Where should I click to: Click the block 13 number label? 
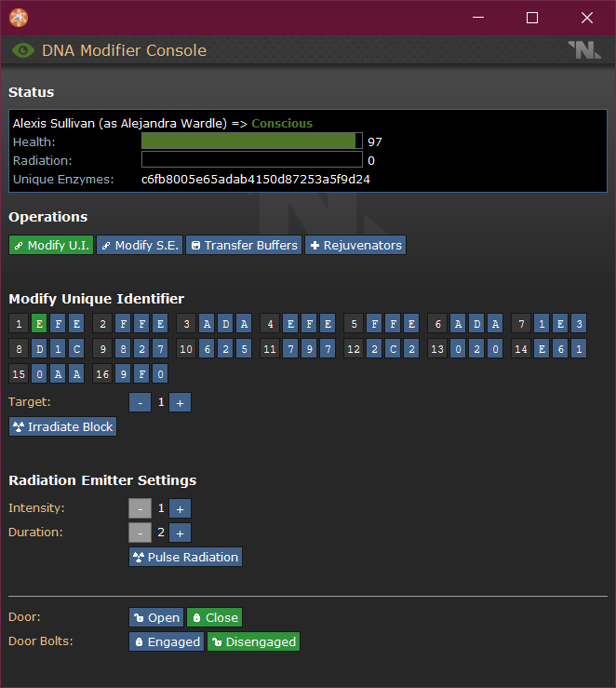[436, 349]
